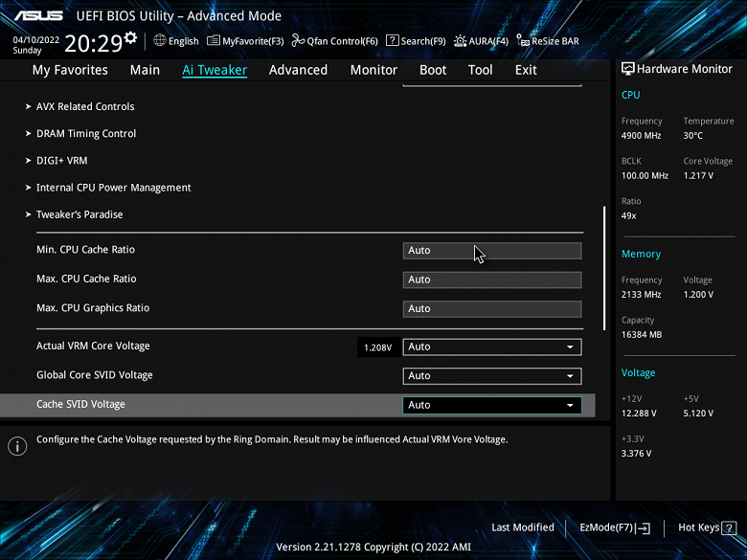Click the Max. CPU Cache Ratio field
Viewport: 747px width, 560px height.
click(492, 280)
